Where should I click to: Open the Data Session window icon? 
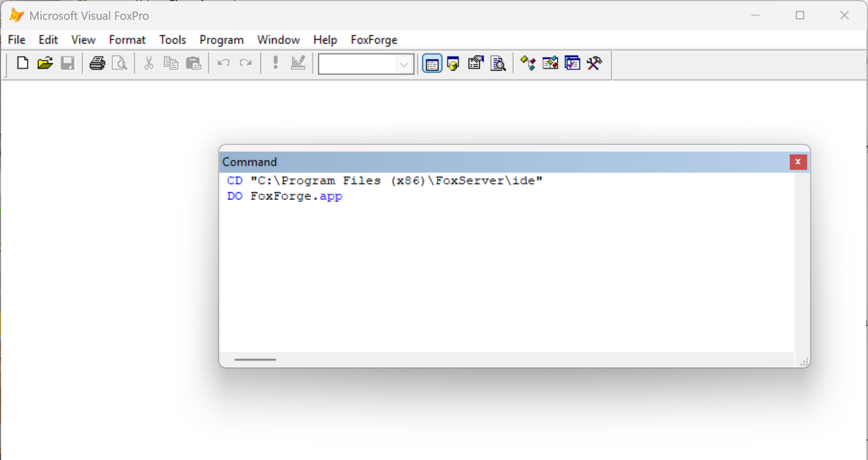pyautogui.click(x=453, y=63)
